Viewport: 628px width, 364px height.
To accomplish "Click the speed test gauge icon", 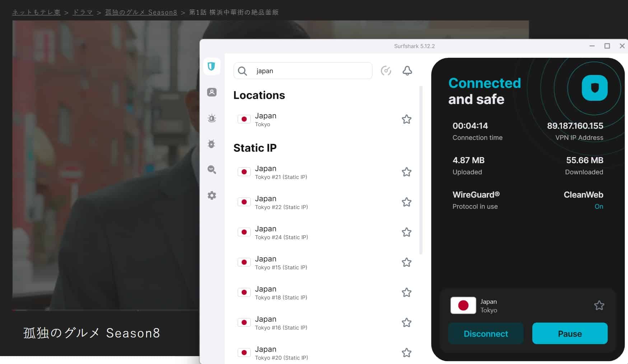I will coord(386,71).
